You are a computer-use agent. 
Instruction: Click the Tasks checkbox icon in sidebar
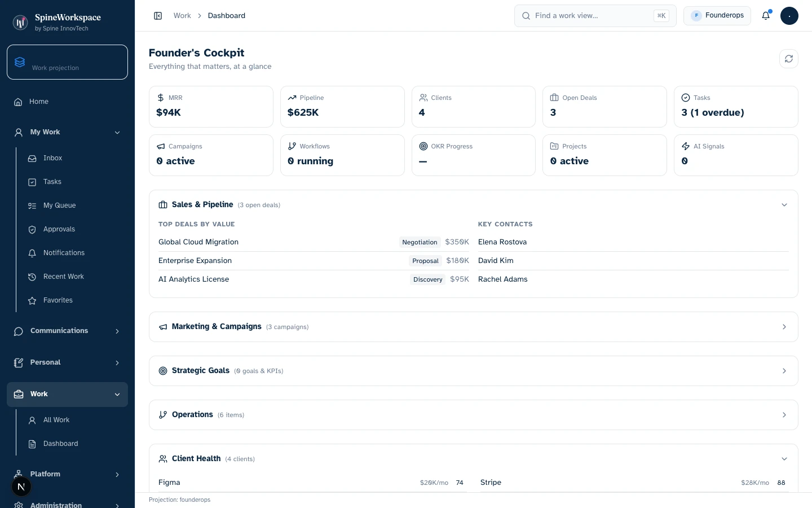tap(32, 182)
